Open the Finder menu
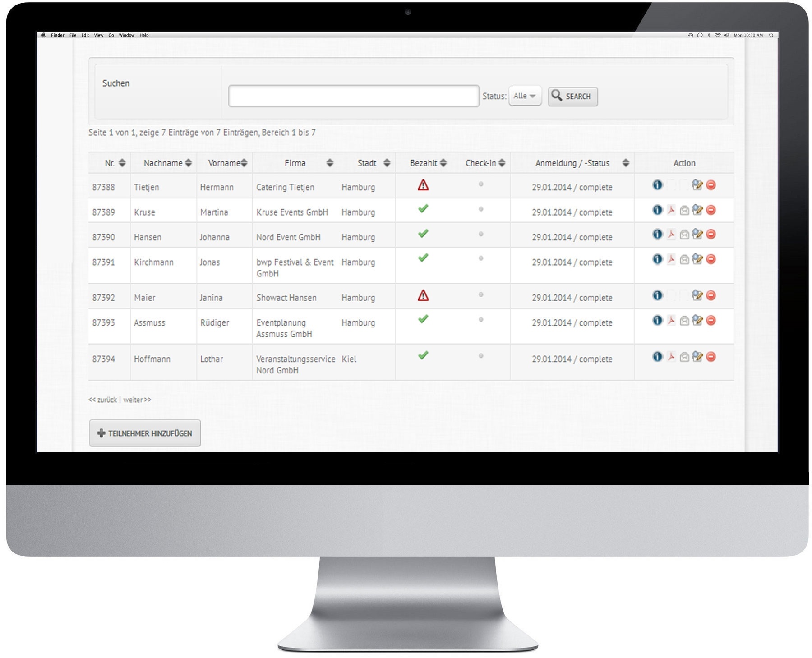Screen dimensions: 812x658 click(57, 35)
